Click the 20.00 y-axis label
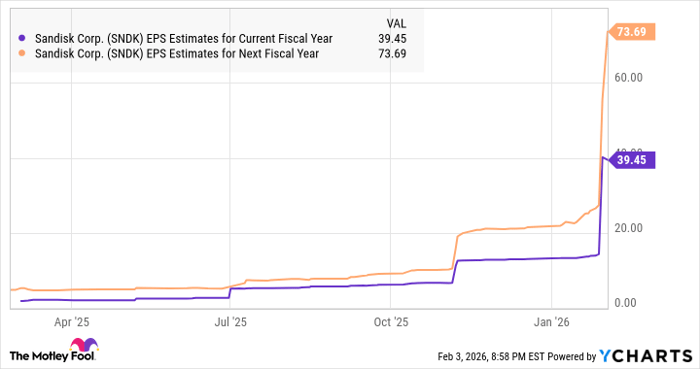 [x=628, y=228]
